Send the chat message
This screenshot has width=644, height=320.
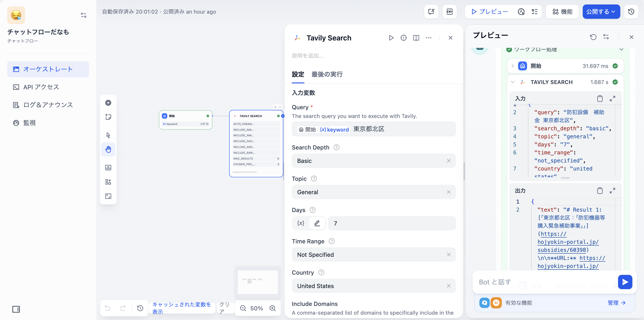point(625,282)
